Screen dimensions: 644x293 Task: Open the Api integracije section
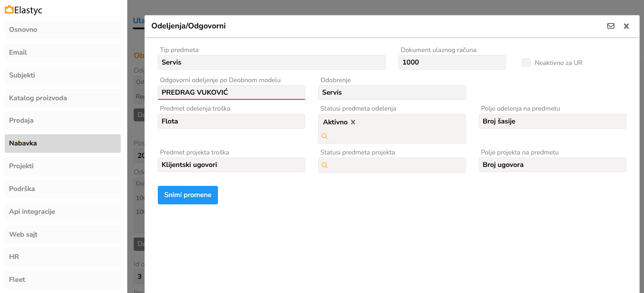[x=63, y=212]
